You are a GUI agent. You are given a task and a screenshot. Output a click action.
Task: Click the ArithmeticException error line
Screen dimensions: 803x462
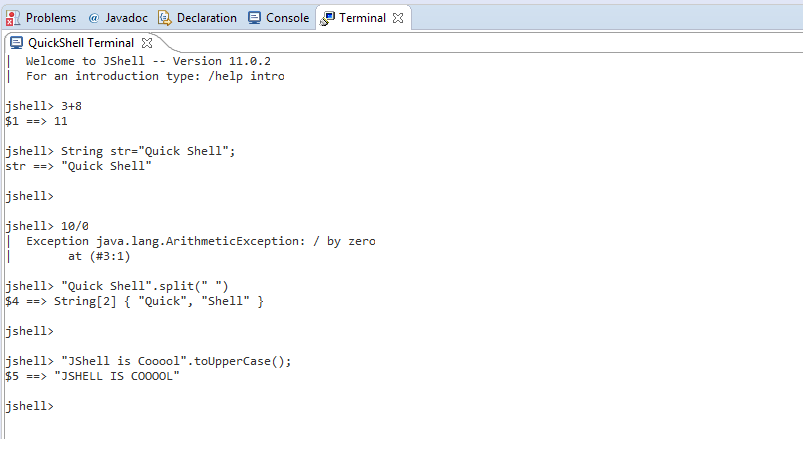pos(201,241)
